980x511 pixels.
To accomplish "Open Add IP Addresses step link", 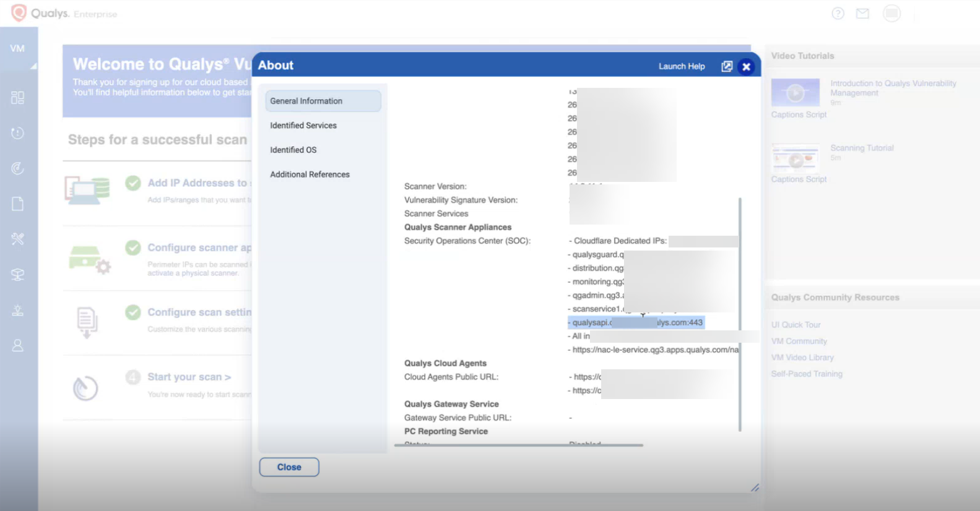I will coord(199,183).
